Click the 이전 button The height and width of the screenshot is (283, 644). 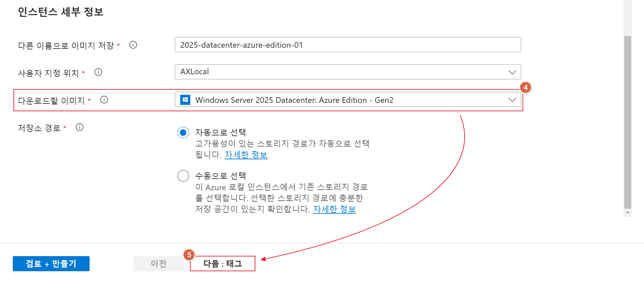158,264
